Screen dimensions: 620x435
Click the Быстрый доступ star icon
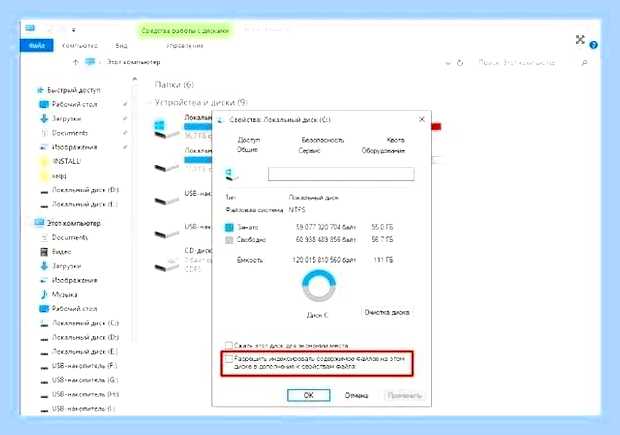click(40, 90)
